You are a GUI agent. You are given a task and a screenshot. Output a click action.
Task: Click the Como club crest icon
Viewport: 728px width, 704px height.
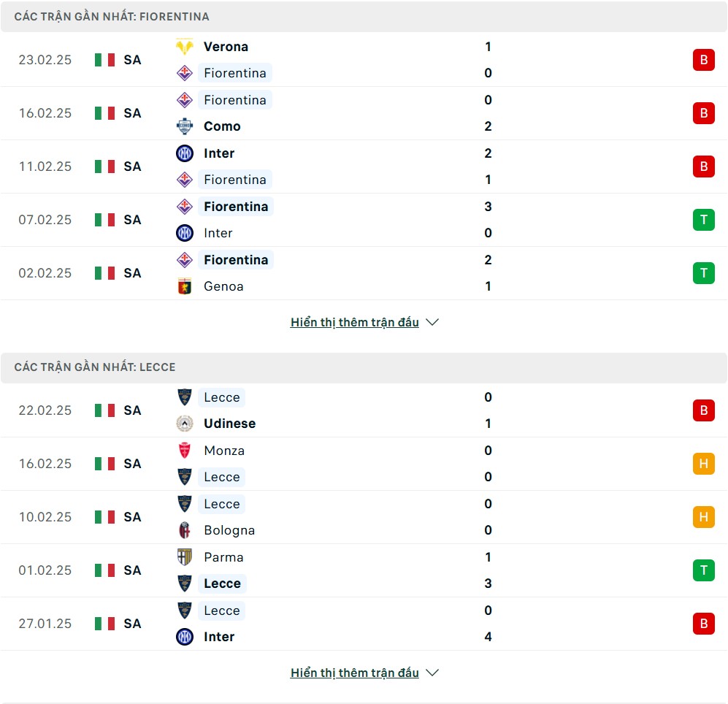(185, 126)
